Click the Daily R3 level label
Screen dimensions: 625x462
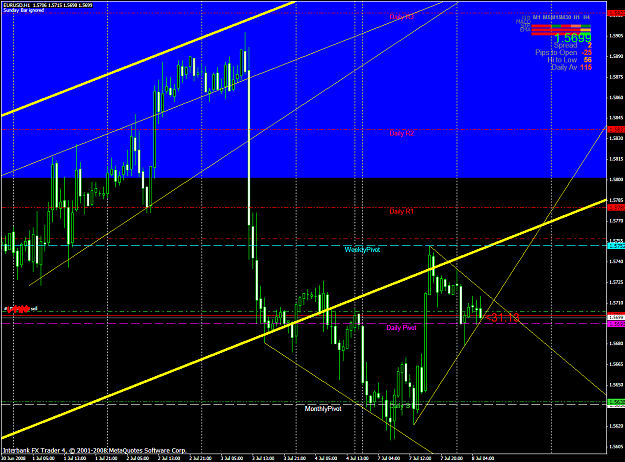(401, 17)
